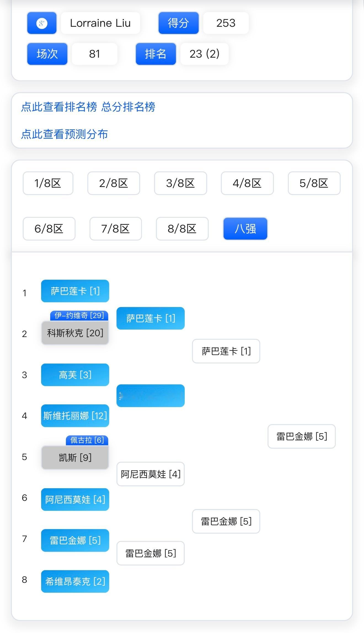Screen dimensions: 364x633
Task: Click the 场次 matches label button
Action: coord(47,54)
